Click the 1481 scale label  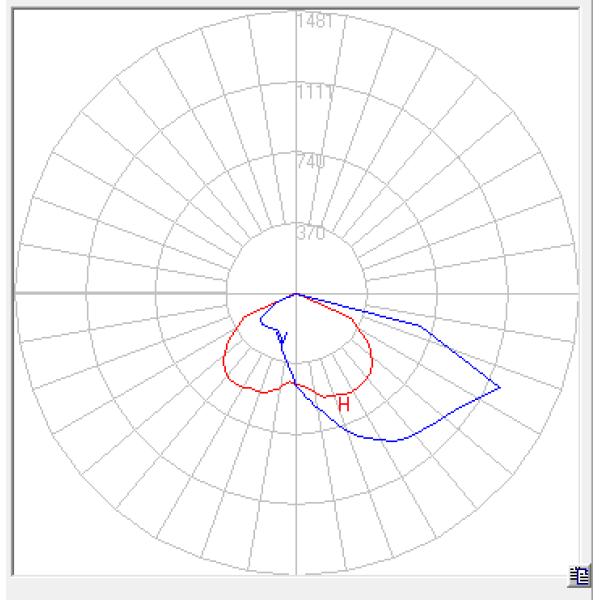pos(313,21)
